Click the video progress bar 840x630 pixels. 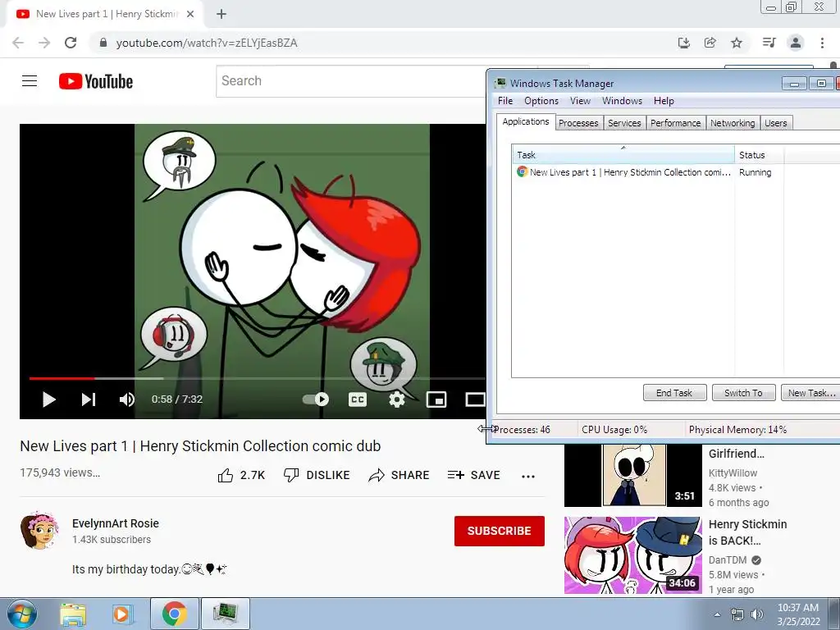(x=257, y=378)
